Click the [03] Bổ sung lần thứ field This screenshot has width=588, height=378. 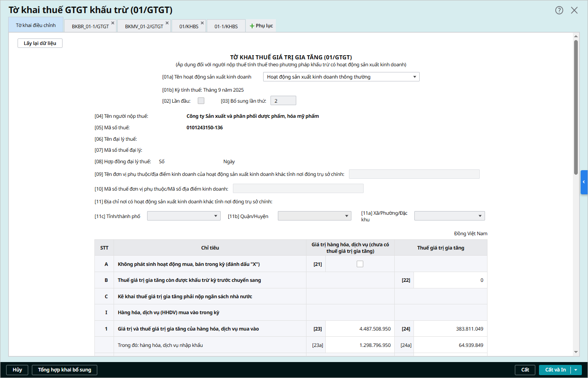pyautogui.click(x=283, y=101)
